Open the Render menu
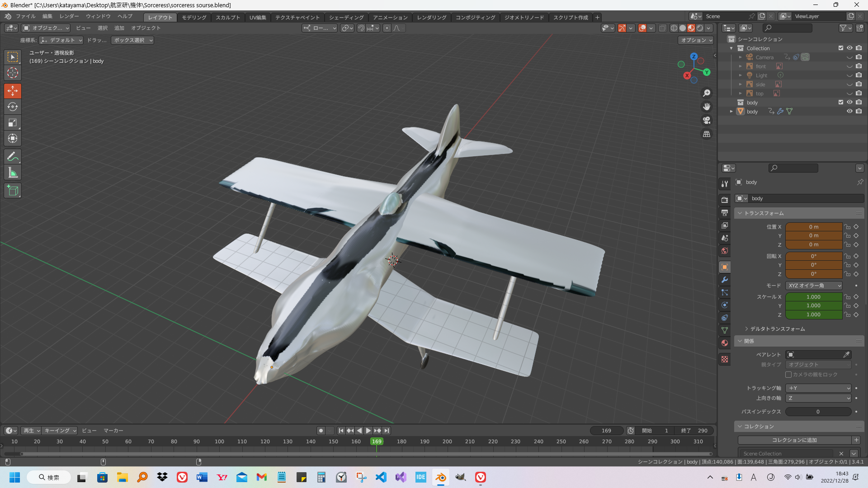 pos(69,16)
